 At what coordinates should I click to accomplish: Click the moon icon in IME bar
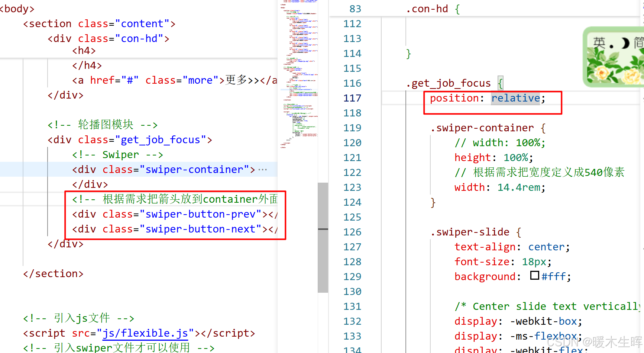point(625,44)
